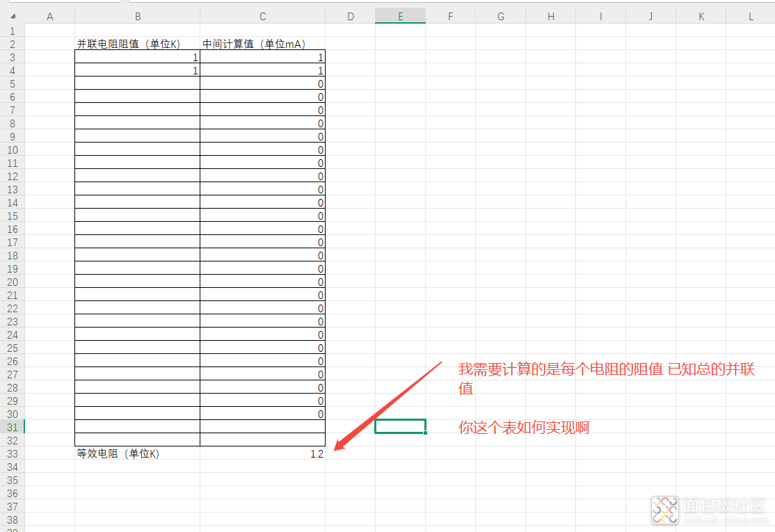Select row 5 header
The image size is (775, 532).
[13, 83]
